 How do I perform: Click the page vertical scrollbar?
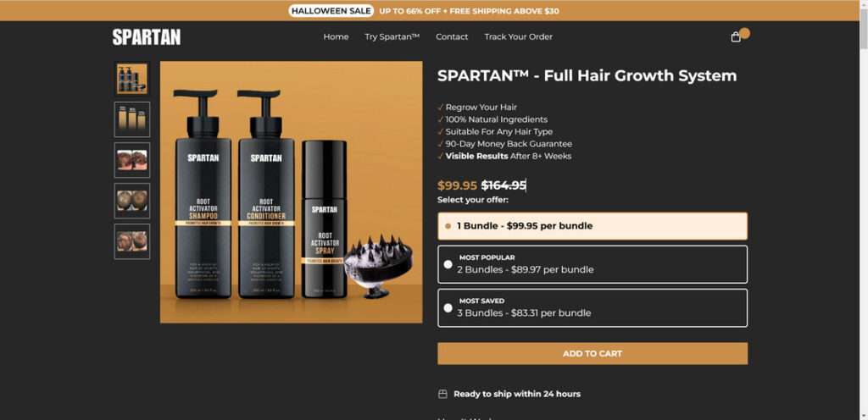tap(864, 210)
